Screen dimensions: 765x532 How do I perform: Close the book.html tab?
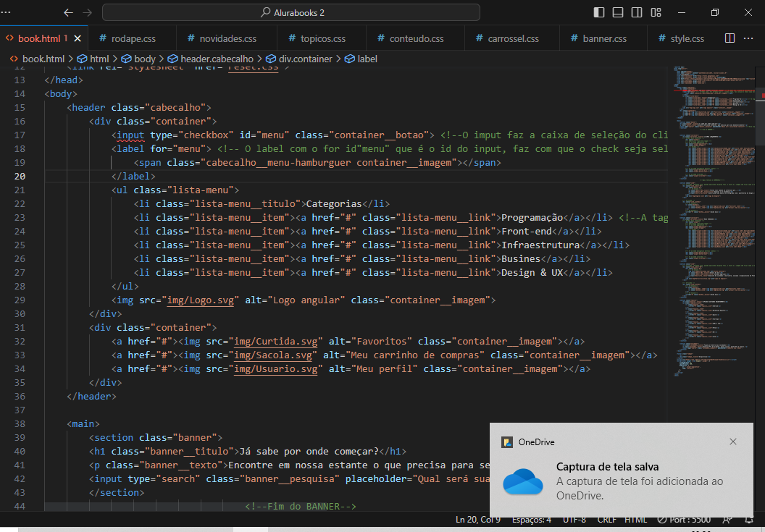point(78,38)
